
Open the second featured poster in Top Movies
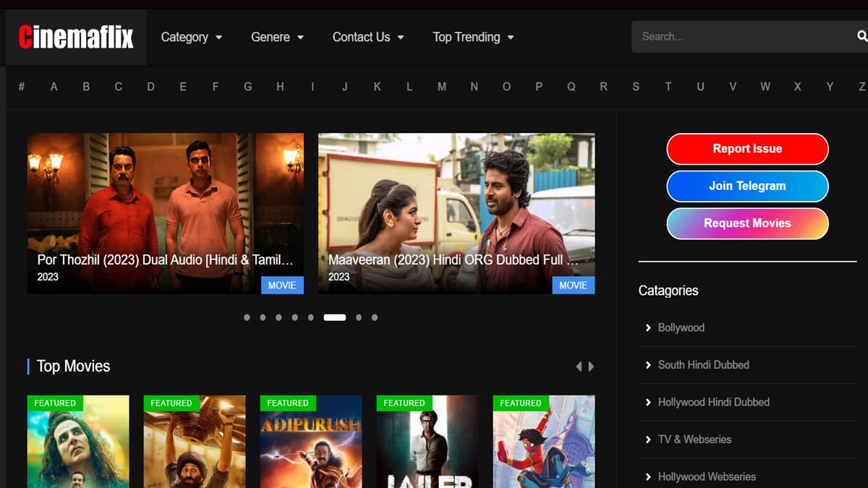(195, 442)
